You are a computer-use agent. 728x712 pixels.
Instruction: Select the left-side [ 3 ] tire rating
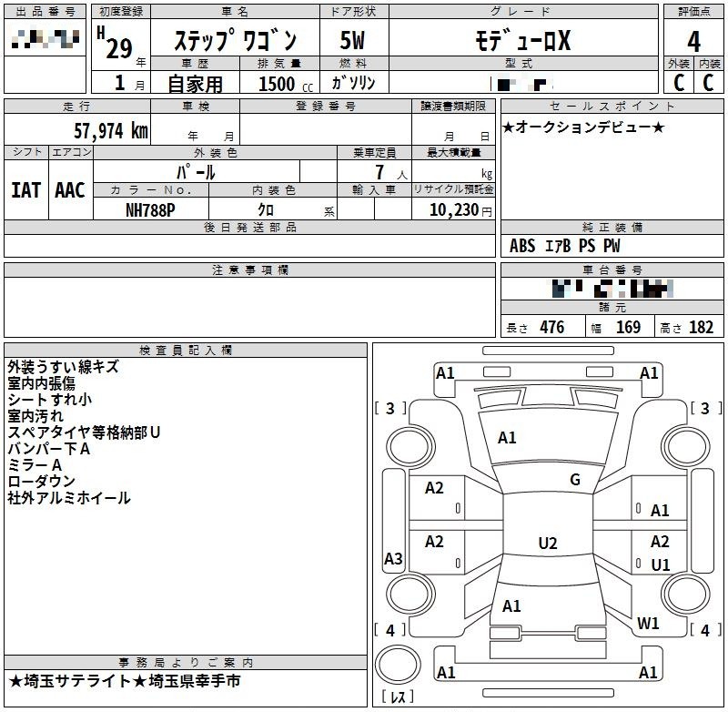(390, 409)
